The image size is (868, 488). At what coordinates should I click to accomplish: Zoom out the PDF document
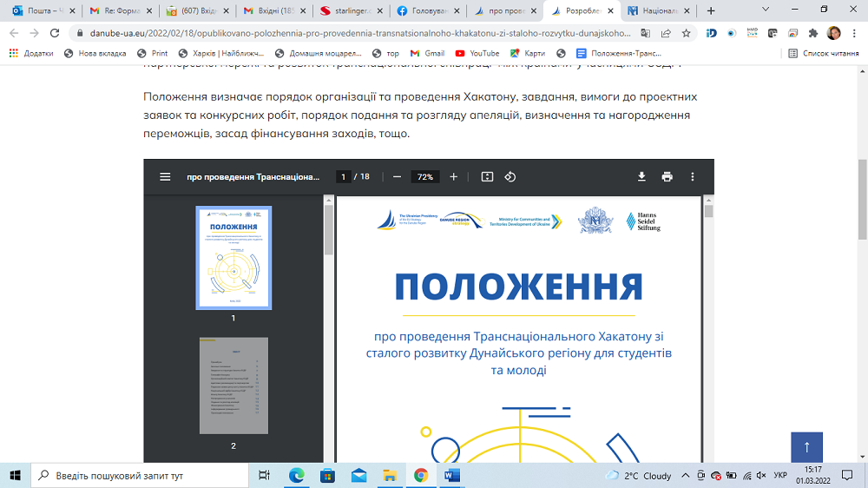pyautogui.click(x=397, y=176)
